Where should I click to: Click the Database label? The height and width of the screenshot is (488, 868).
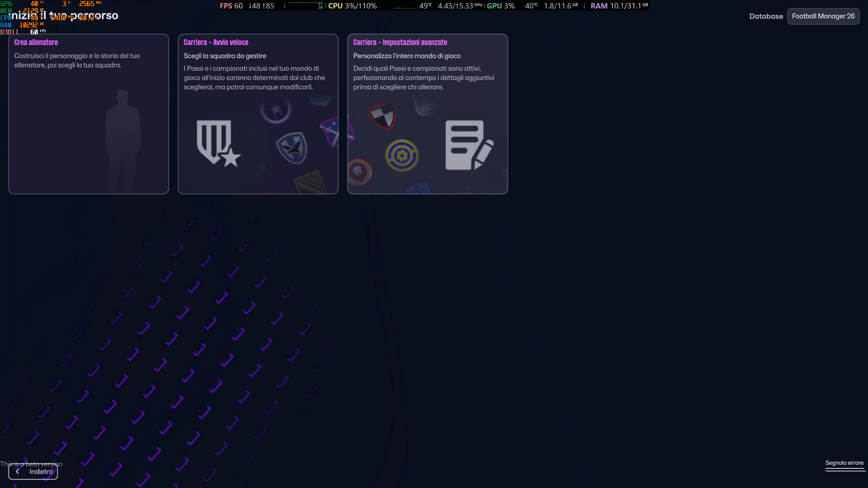[x=766, y=16]
